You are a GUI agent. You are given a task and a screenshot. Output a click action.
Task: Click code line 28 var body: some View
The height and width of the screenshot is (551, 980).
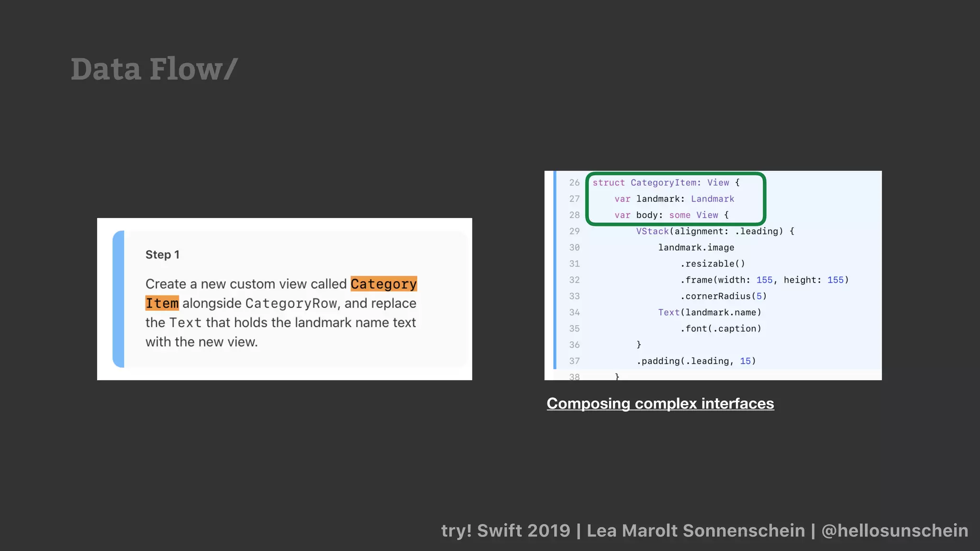click(x=671, y=215)
